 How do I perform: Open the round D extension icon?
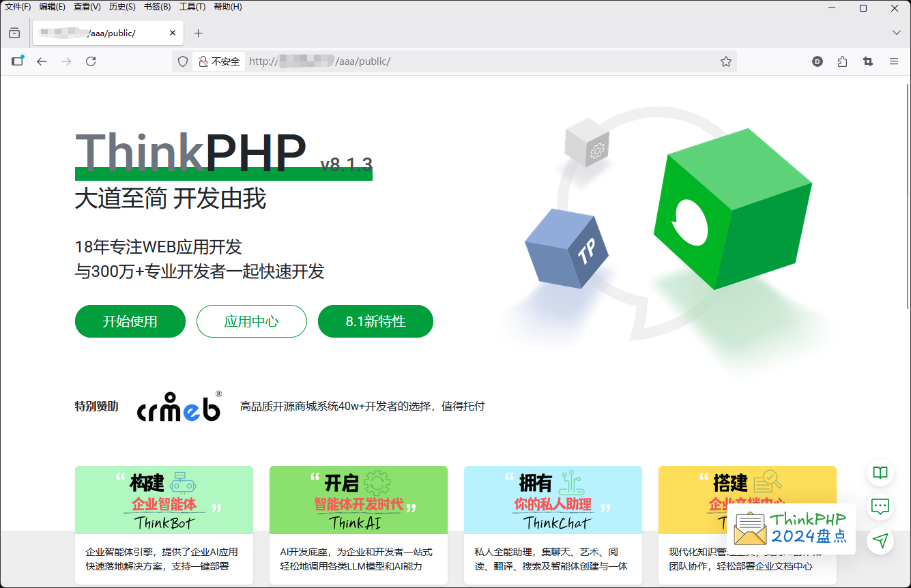click(818, 61)
